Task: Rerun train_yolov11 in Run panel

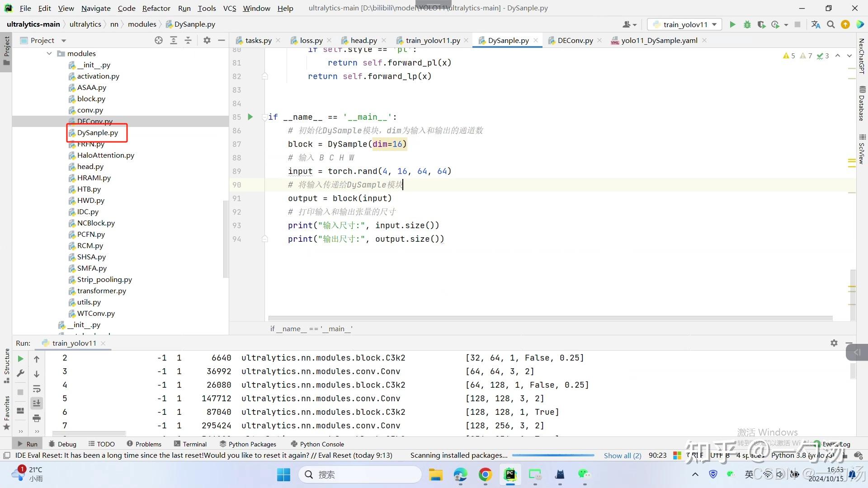Action: tap(20, 359)
